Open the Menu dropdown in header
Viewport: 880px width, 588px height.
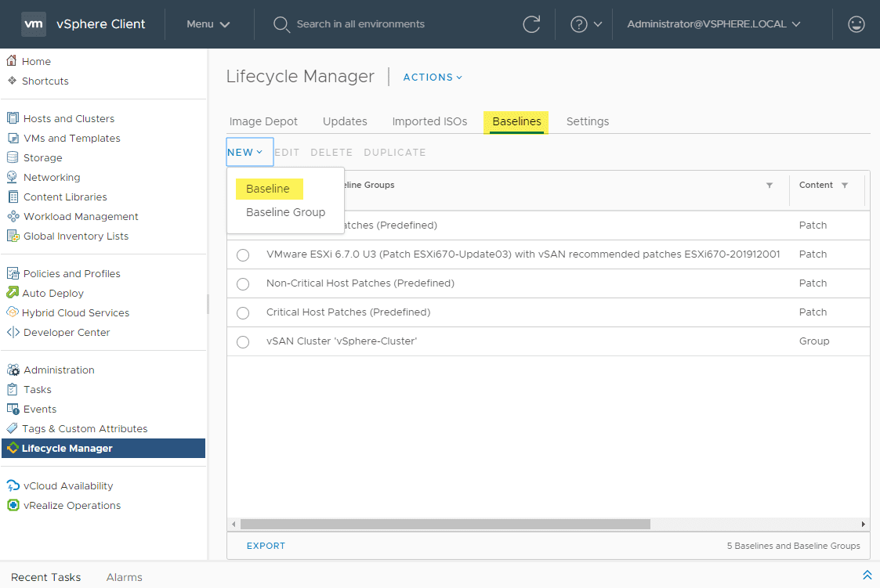coord(208,24)
